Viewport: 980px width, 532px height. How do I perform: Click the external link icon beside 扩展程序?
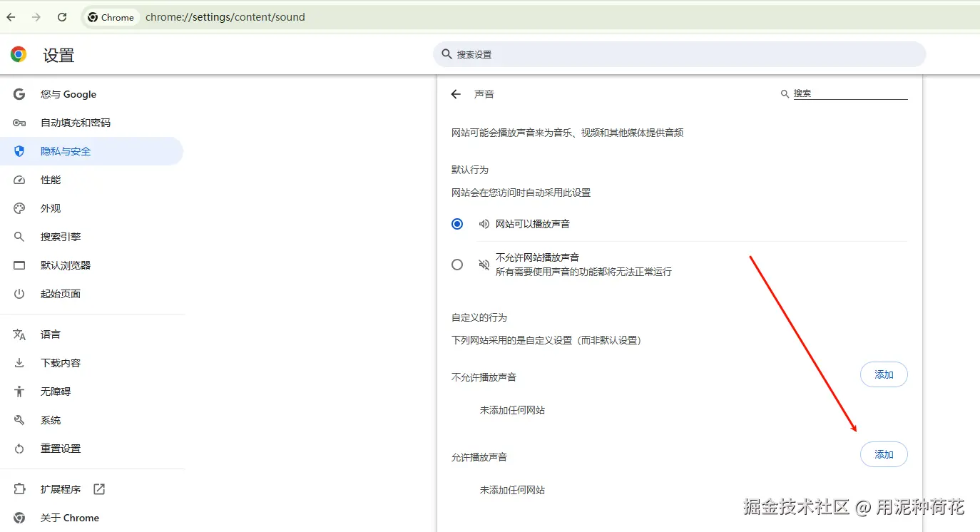[x=99, y=489]
